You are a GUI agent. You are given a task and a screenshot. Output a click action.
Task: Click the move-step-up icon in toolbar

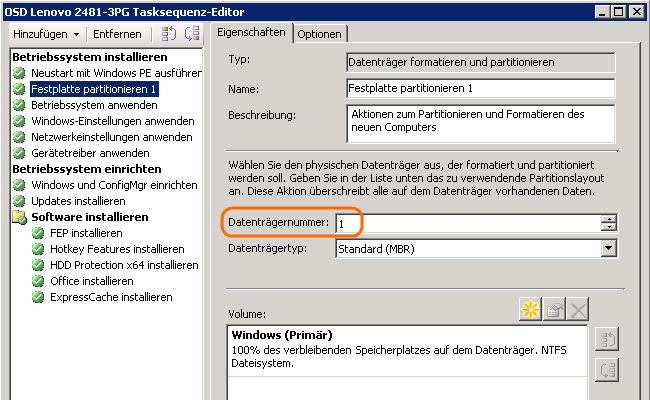click(x=168, y=34)
